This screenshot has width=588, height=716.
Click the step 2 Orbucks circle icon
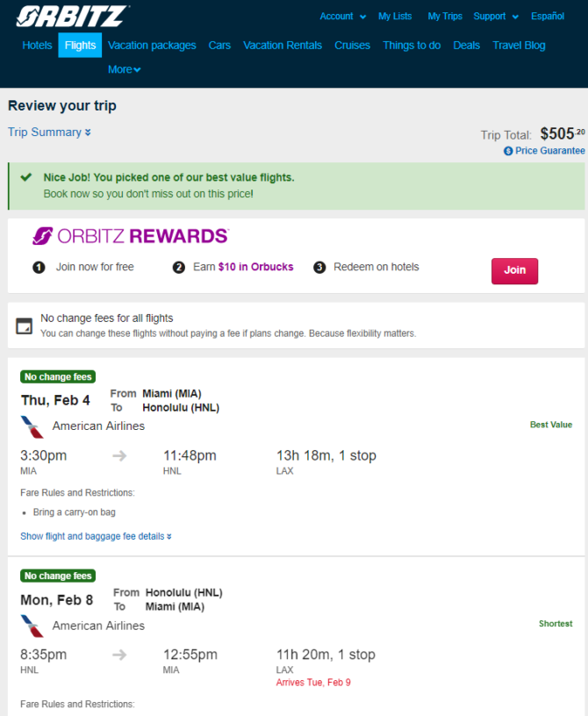click(179, 267)
